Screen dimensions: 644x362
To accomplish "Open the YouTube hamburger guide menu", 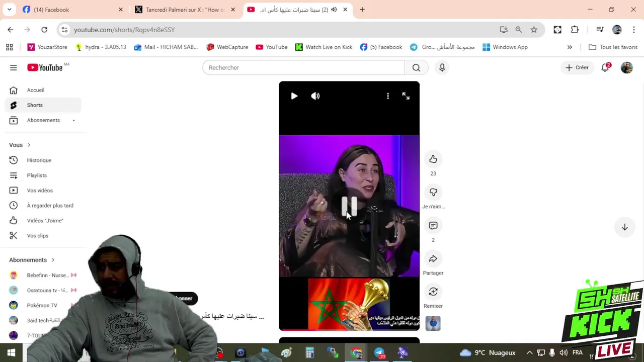I will pos(14,67).
